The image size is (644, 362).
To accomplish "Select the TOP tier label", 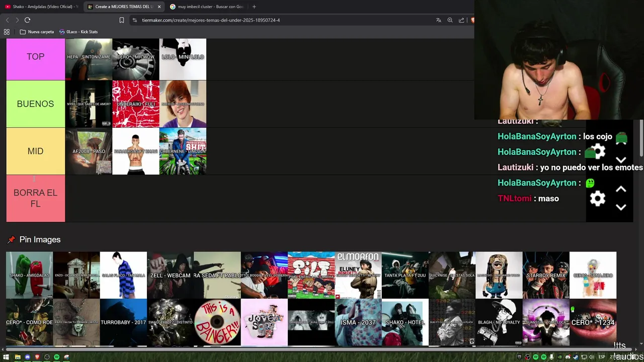I will tap(36, 57).
